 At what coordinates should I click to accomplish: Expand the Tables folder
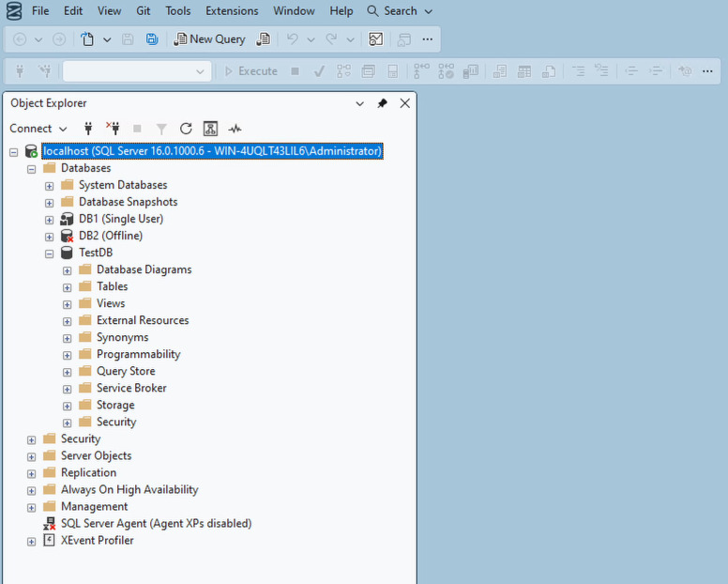coord(68,287)
